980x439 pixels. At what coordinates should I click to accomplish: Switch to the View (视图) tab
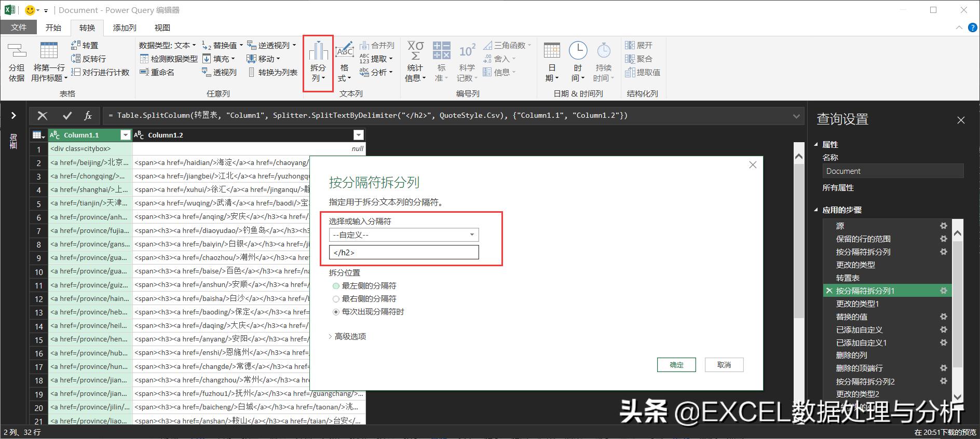pos(162,28)
